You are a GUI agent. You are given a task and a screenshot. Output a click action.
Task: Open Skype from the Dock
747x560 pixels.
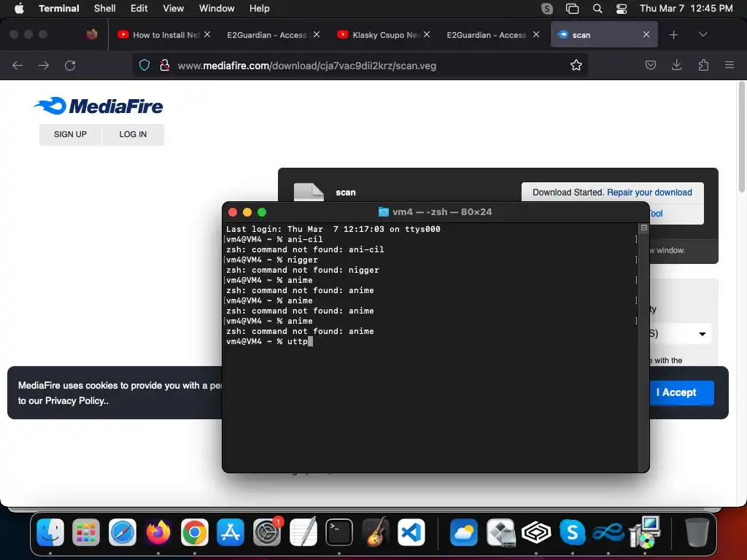(x=572, y=532)
